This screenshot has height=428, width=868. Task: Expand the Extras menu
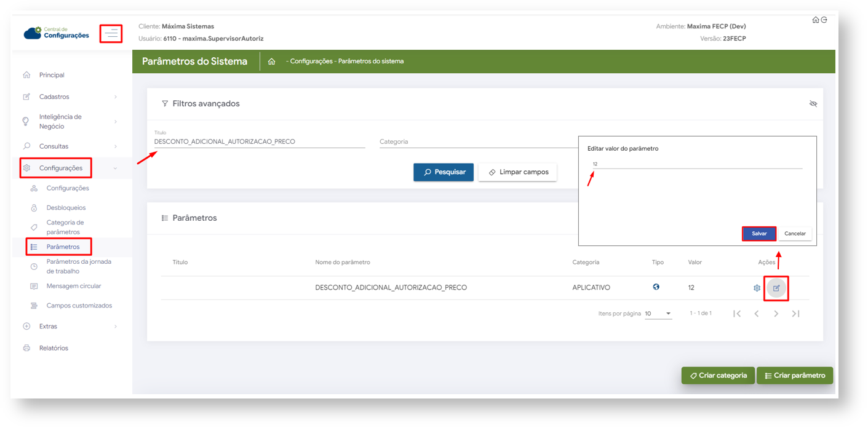[x=71, y=327]
